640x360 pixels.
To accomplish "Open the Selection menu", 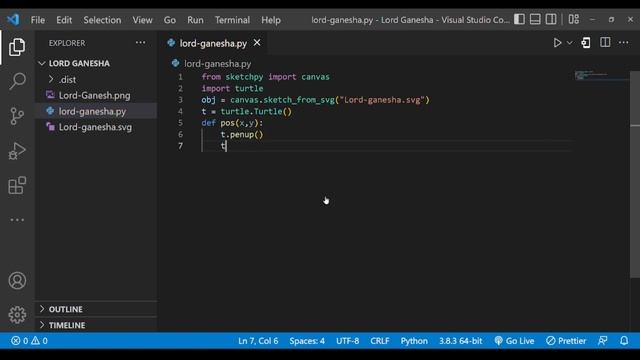I will pos(102,20).
